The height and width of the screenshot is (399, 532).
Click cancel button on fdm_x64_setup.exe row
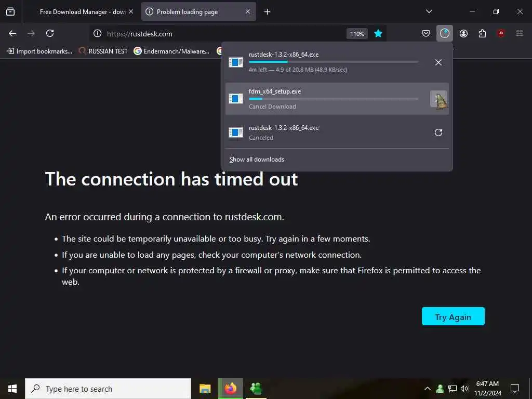pyautogui.click(x=438, y=99)
